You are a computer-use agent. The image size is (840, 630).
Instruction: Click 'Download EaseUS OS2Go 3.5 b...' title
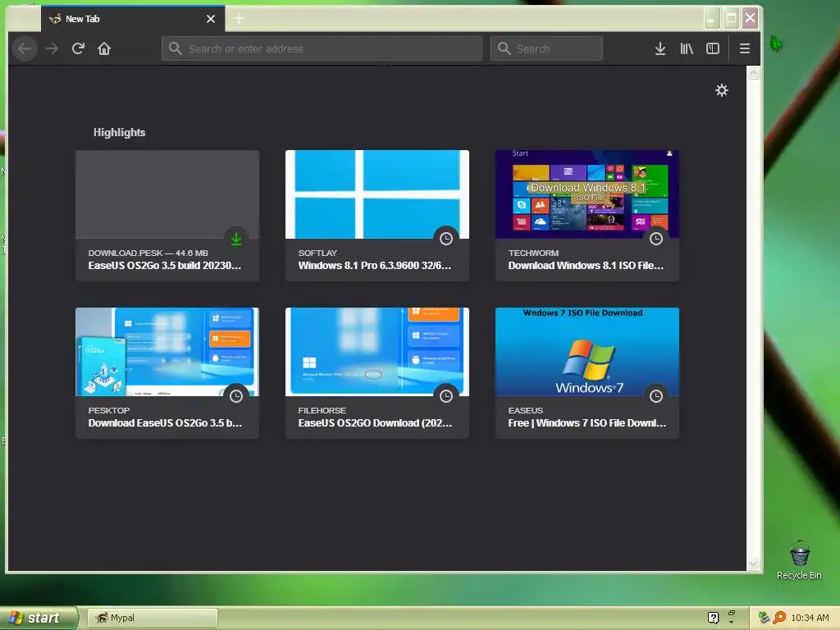(165, 422)
